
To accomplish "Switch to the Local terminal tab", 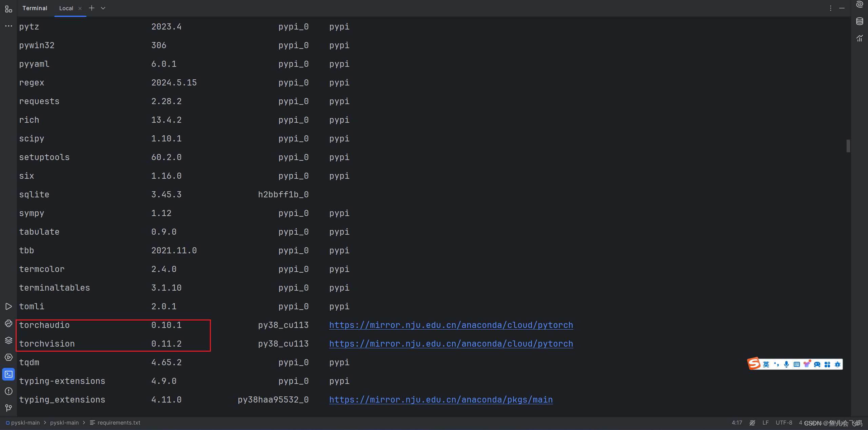I will coord(66,8).
